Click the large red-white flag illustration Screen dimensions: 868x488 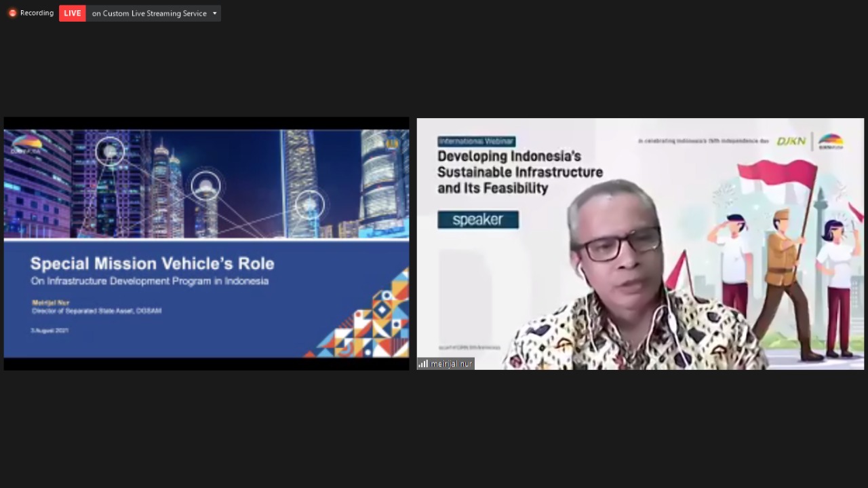point(778,176)
